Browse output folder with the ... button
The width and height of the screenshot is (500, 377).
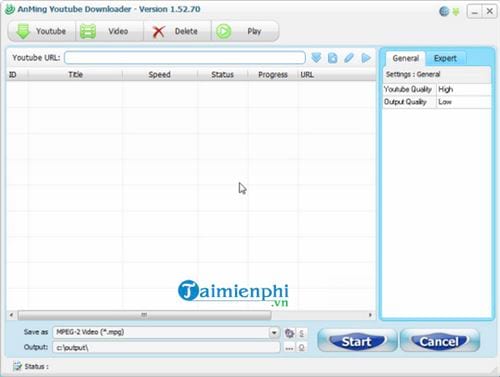[x=289, y=348]
